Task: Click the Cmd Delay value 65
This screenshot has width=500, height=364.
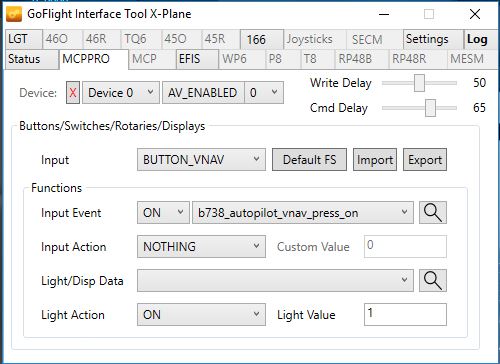Action: tap(479, 108)
